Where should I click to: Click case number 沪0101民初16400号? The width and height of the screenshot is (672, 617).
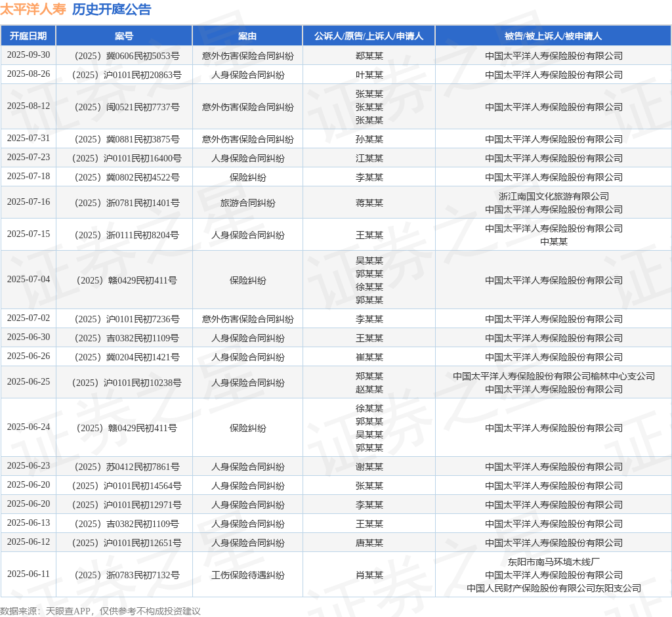pyautogui.click(x=127, y=158)
